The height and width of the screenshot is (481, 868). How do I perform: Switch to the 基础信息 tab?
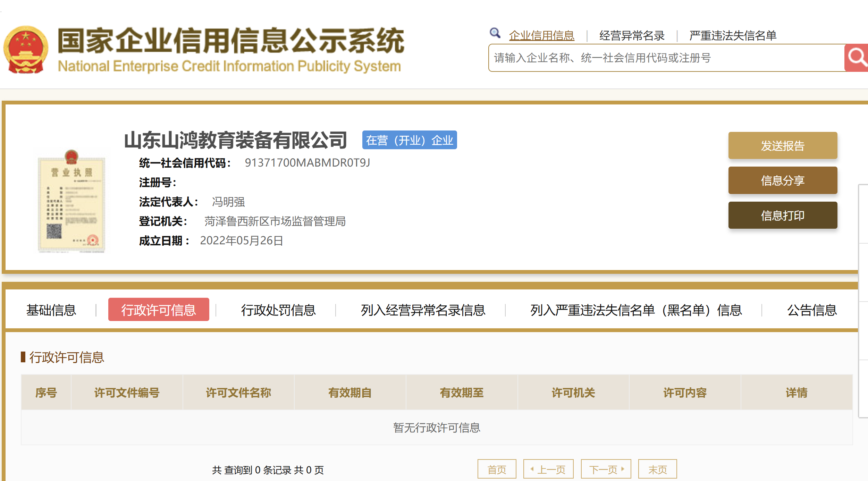[x=51, y=310]
